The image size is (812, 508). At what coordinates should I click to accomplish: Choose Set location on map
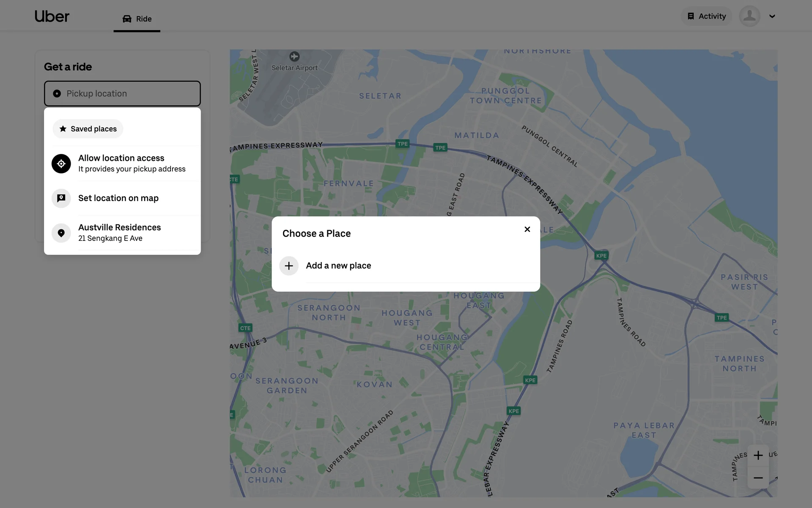pyautogui.click(x=118, y=198)
